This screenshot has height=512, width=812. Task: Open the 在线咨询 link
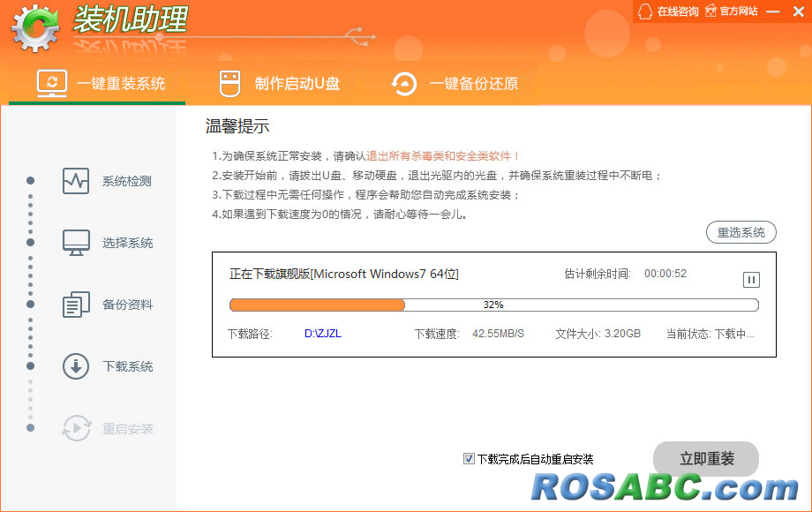coord(677,11)
